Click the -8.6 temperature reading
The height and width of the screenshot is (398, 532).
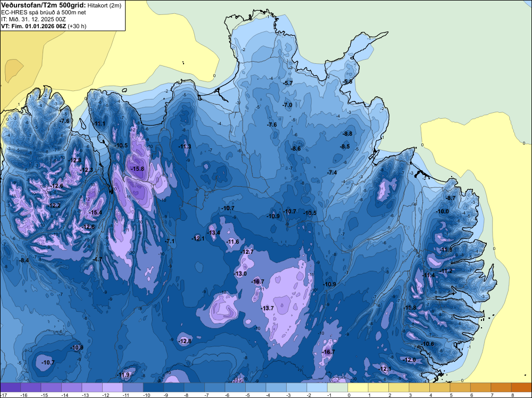pos(296,148)
